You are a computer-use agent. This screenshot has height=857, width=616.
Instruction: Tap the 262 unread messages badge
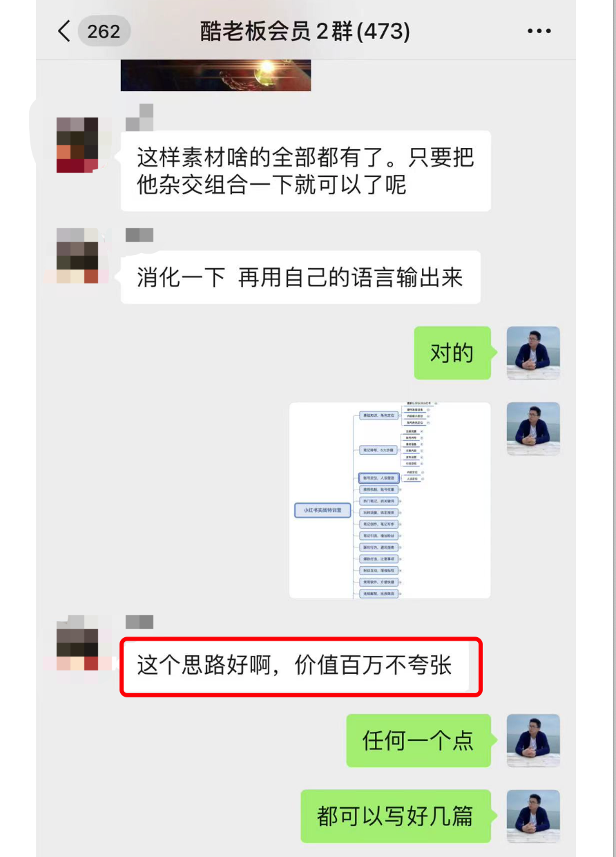[x=104, y=31]
